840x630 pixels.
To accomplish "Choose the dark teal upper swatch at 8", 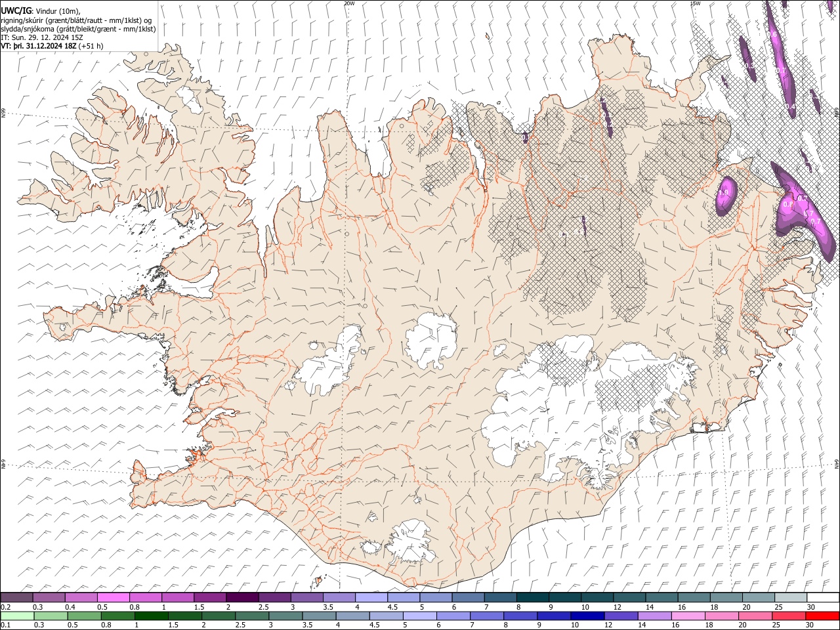I will (532, 598).
